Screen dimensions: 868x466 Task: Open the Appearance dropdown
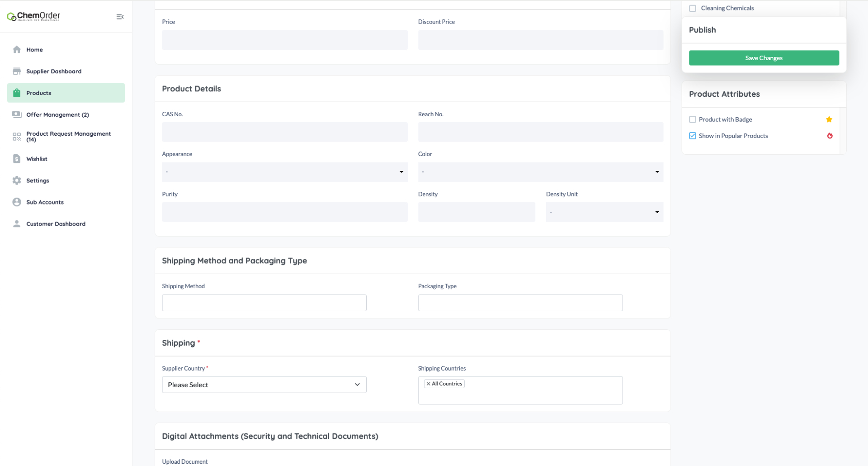284,172
